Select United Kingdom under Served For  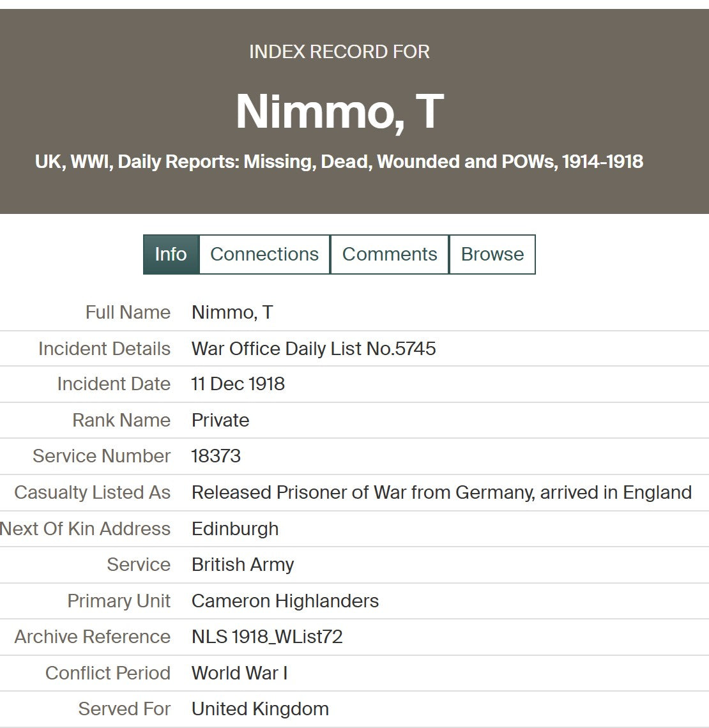pyautogui.click(x=260, y=709)
